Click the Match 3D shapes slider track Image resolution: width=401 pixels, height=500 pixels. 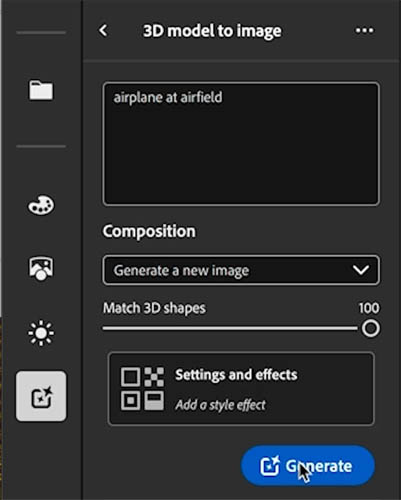tap(230, 328)
